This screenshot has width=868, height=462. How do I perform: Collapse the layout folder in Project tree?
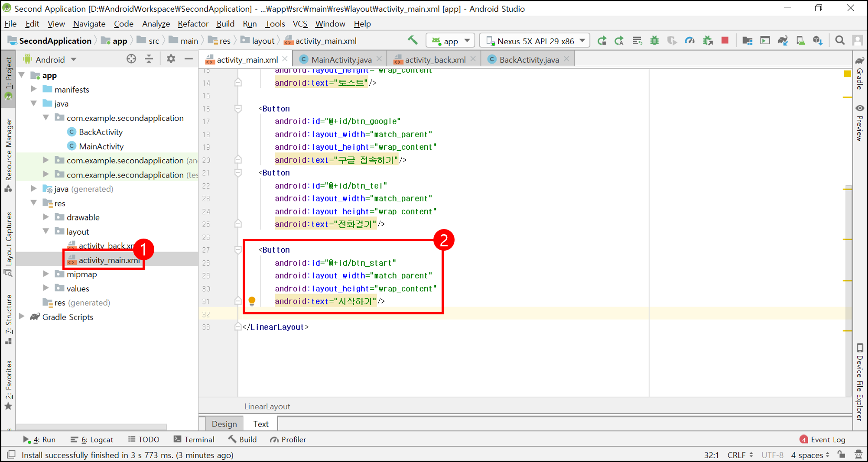tap(46, 231)
